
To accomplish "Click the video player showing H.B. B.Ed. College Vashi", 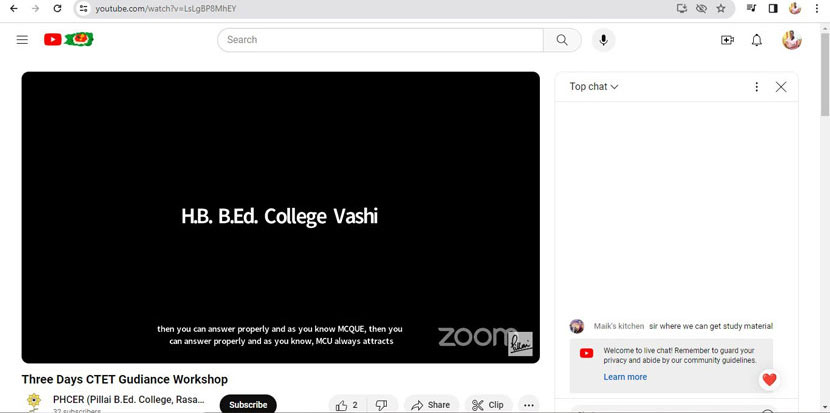I will (281, 217).
